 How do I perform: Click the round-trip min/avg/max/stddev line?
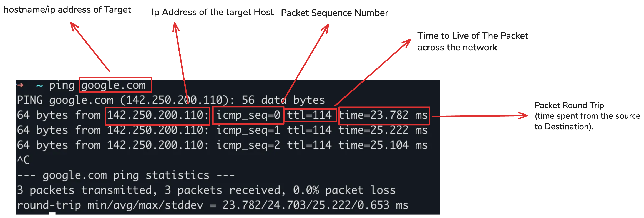213,205
